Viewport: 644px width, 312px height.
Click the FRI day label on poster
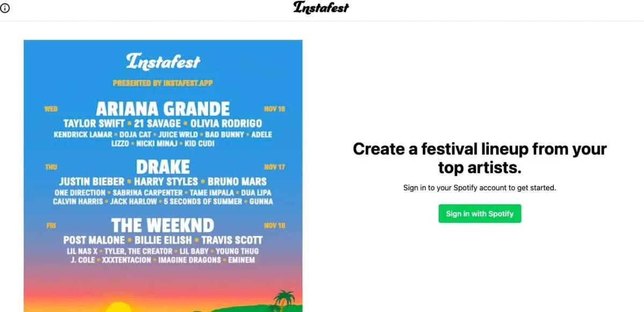coord(51,226)
